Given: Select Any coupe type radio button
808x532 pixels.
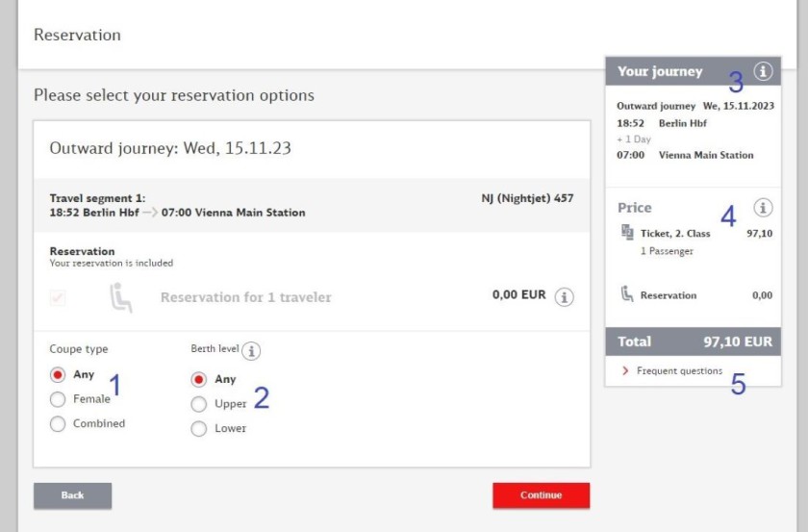Looking at the screenshot, I should tap(58, 375).
